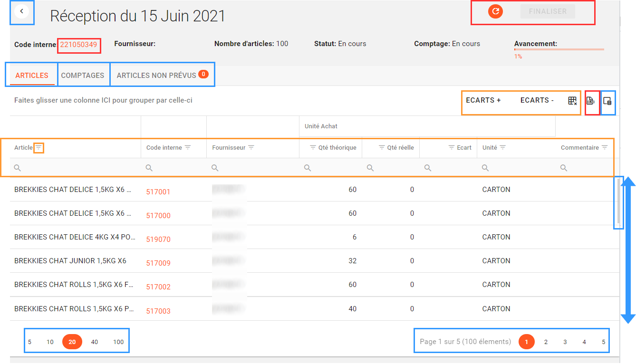This screenshot has height=364, width=636.
Task: Open the Commentaire column filter icon
Action: (605, 148)
